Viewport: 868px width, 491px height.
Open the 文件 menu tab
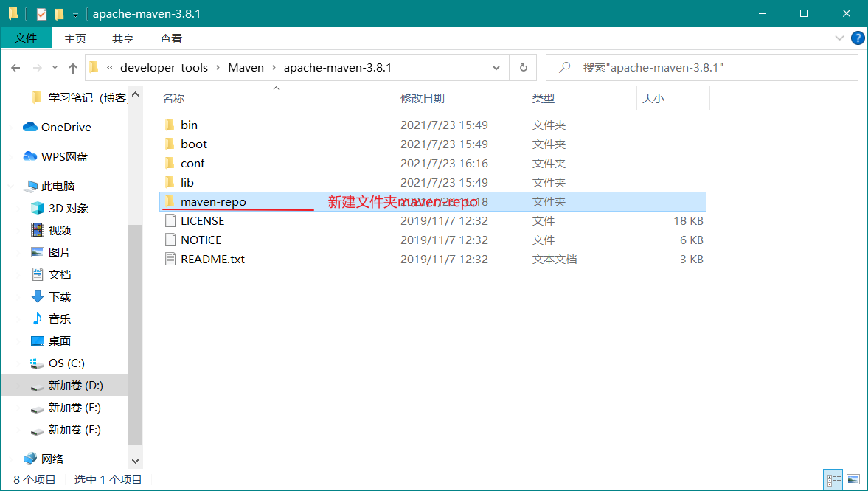pyautogui.click(x=26, y=38)
